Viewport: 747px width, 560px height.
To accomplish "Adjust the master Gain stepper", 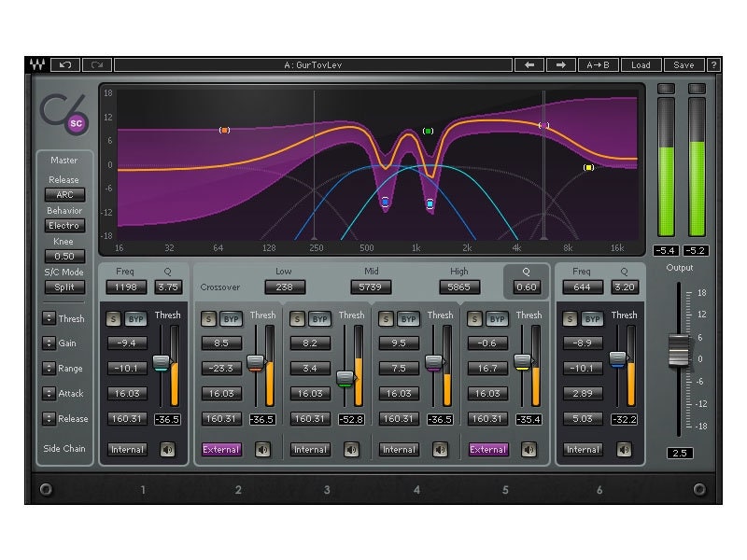I will [x=49, y=343].
